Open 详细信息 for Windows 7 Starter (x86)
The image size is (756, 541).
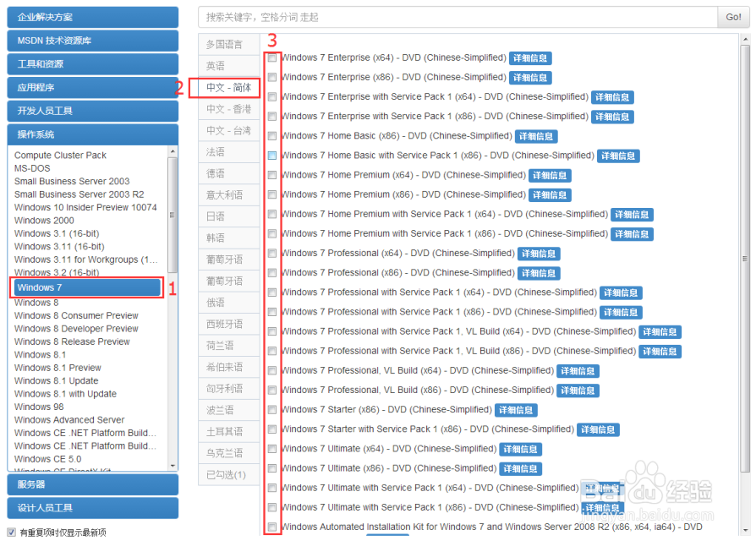tap(516, 410)
